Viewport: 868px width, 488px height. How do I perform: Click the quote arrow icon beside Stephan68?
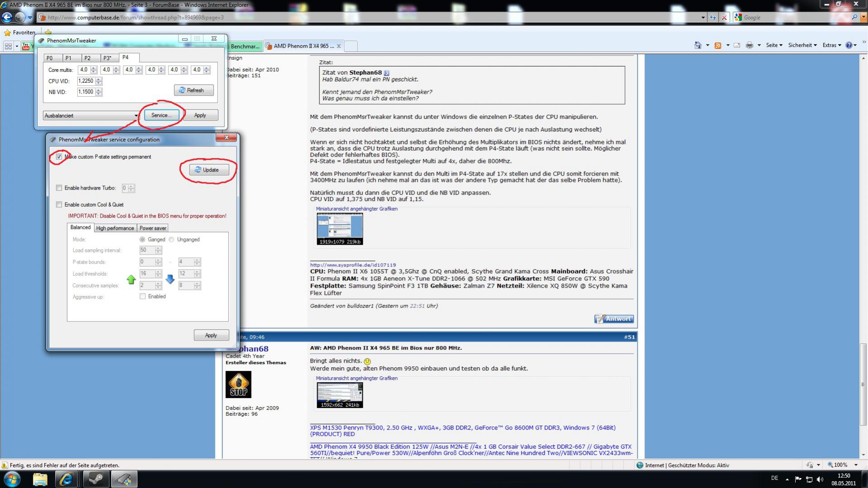386,73
